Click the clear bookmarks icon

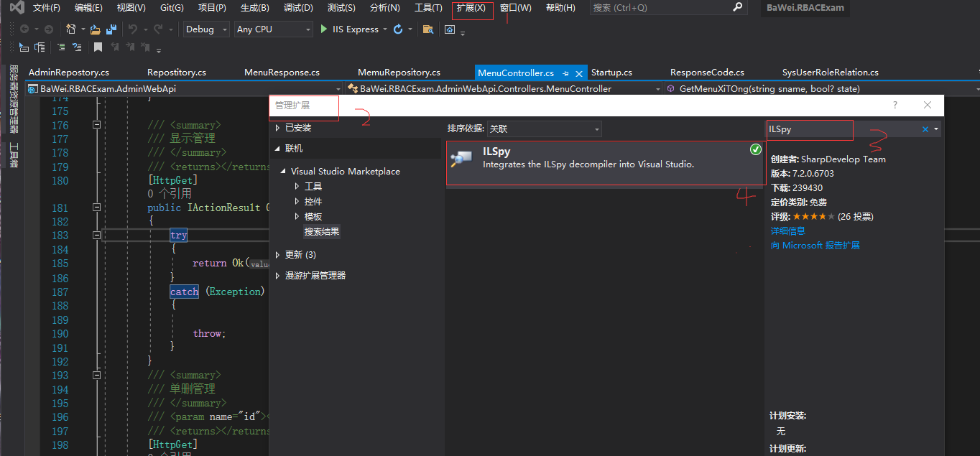pyautogui.click(x=146, y=47)
